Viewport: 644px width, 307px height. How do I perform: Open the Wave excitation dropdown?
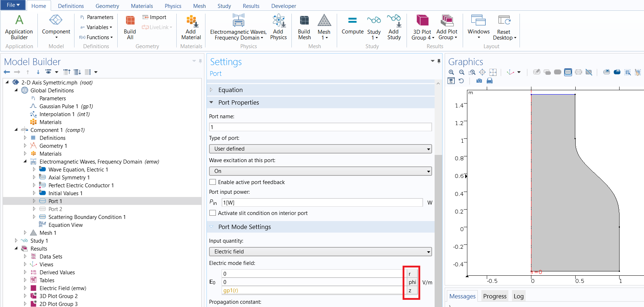coord(320,171)
